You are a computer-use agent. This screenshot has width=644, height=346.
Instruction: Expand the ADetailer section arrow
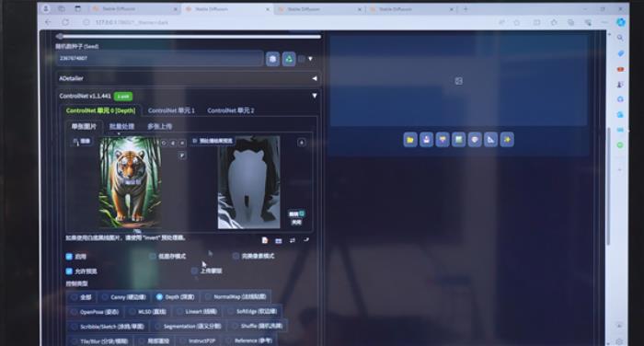pyautogui.click(x=315, y=78)
